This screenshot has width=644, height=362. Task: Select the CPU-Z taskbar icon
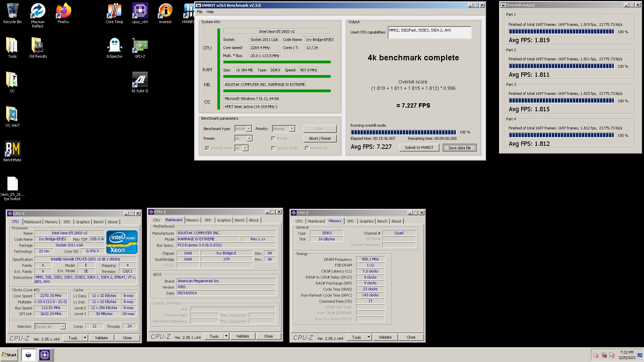(x=44, y=355)
